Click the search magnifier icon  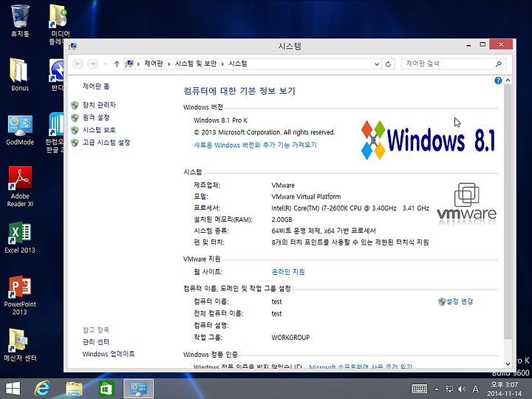coord(499,64)
